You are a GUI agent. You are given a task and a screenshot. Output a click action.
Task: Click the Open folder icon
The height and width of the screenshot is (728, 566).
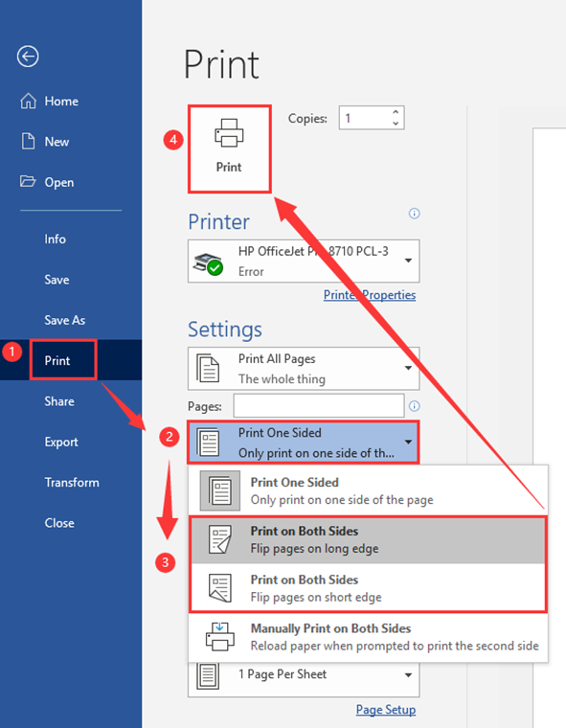coord(28,182)
